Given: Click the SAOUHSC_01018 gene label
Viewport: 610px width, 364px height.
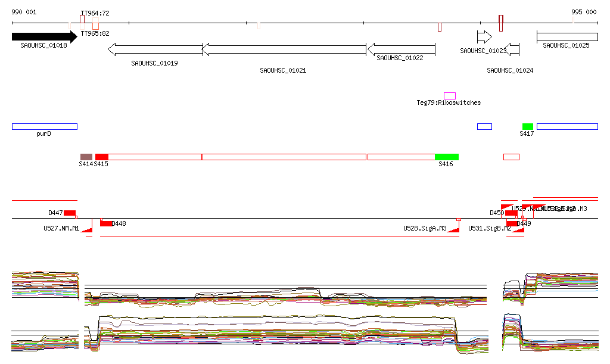Looking at the screenshot, I should click(43, 45).
